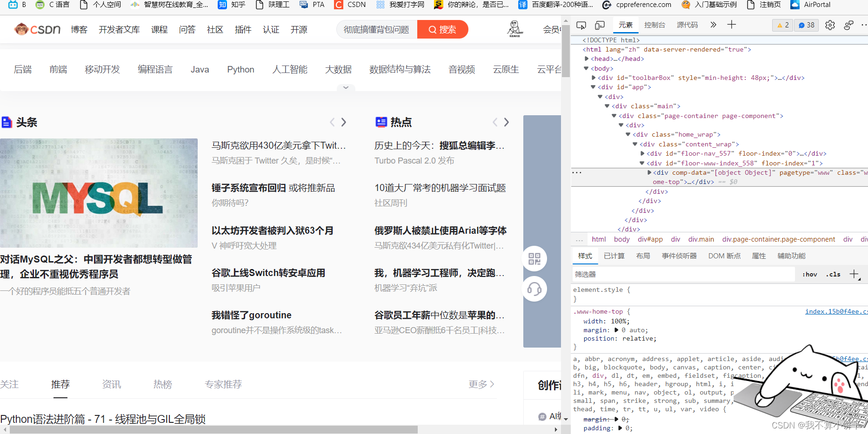Screen dimensions: 868x434
Task: Switch to the 控制台 tab
Action: pos(654,25)
